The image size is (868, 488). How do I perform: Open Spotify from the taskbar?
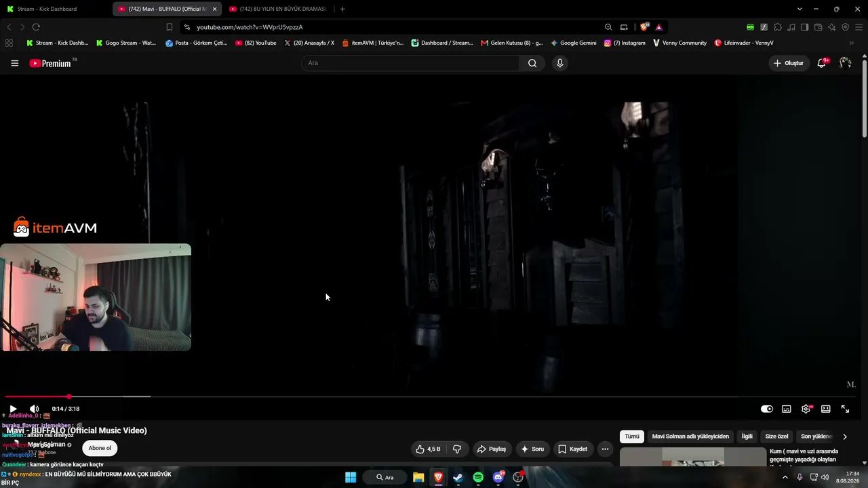tap(478, 477)
